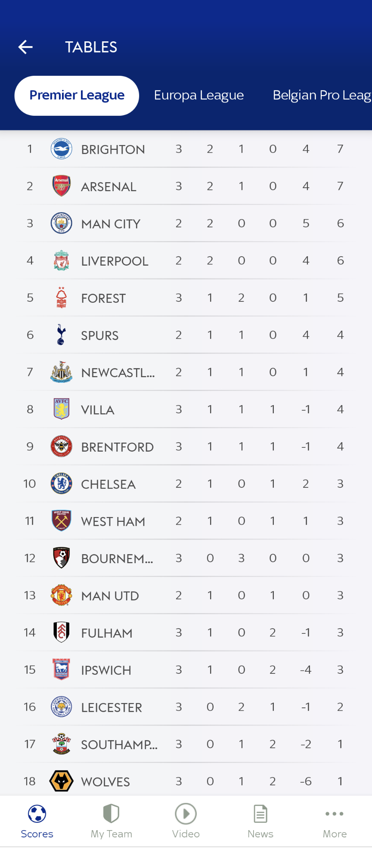Switch to the Europa League tab
The width and height of the screenshot is (372, 868).
pyautogui.click(x=199, y=95)
